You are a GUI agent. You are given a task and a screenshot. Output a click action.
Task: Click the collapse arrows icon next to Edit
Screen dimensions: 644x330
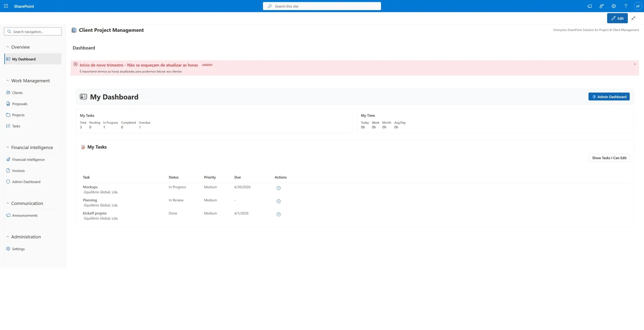point(634,18)
